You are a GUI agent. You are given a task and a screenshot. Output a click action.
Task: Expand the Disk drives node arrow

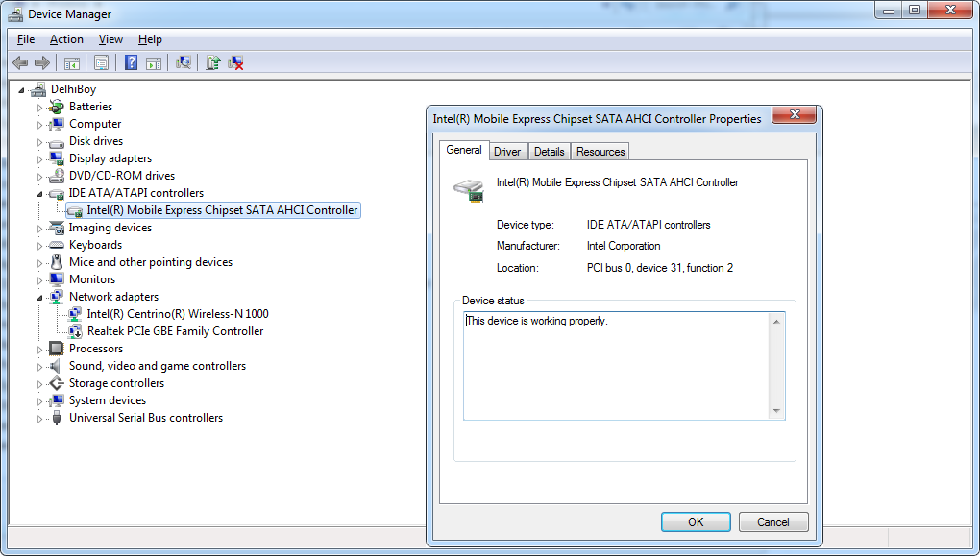(40, 142)
